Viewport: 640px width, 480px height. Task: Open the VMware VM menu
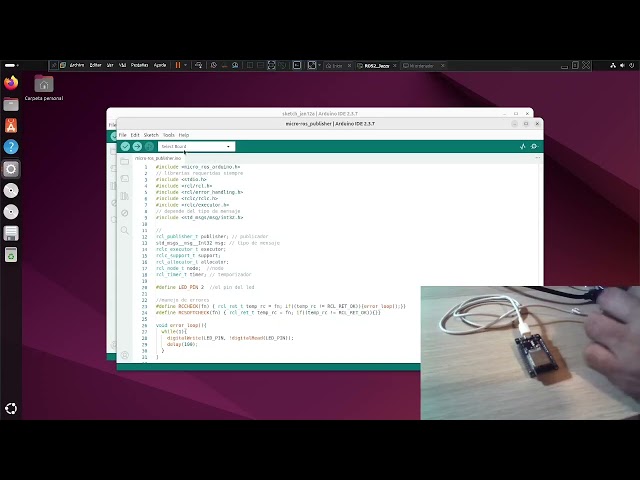(x=122, y=65)
